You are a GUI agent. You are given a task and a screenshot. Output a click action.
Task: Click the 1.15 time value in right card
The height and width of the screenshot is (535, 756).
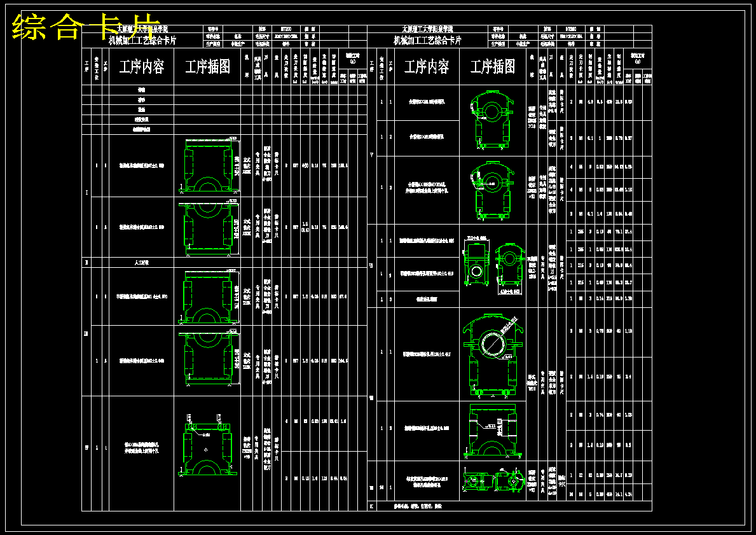click(x=628, y=190)
